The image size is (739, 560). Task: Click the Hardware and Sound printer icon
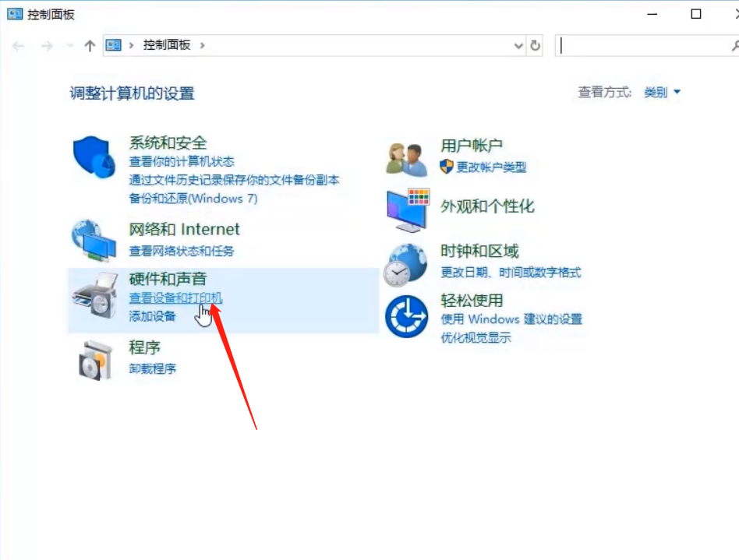[x=94, y=294]
